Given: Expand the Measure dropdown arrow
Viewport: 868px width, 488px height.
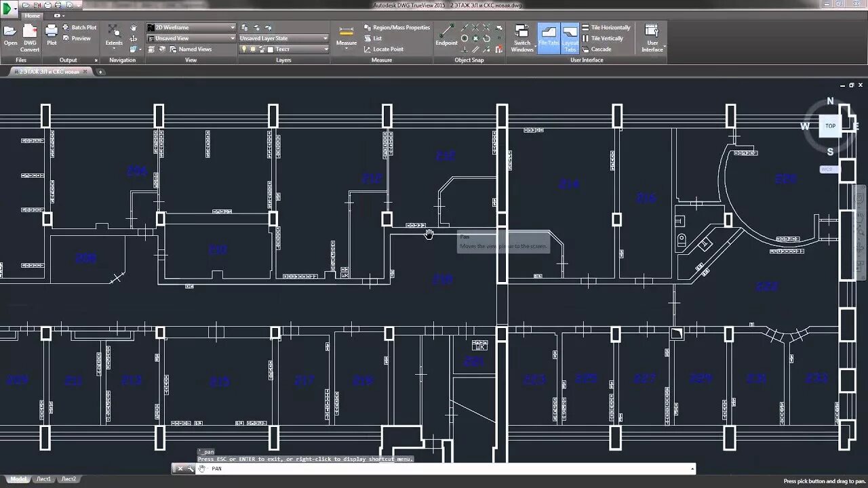Looking at the screenshot, I should 346,48.
